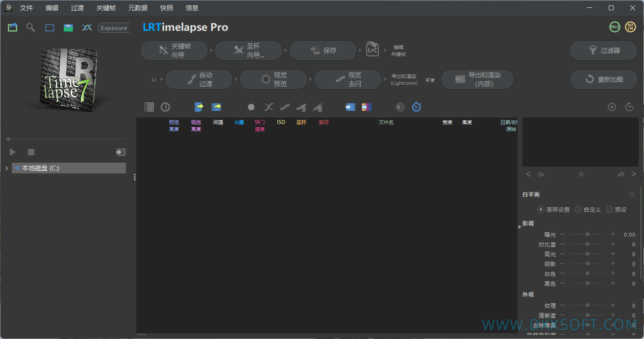Click the circled plus icon above preview

click(x=612, y=107)
